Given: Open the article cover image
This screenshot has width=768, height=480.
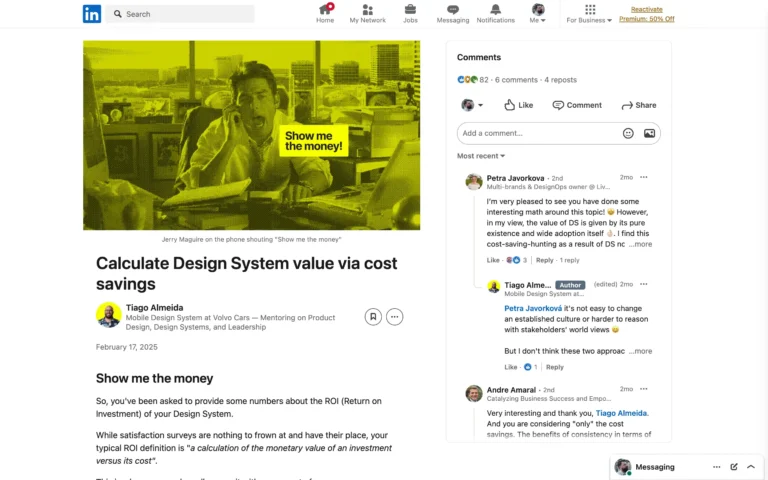Looking at the screenshot, I should coord(251,135).
